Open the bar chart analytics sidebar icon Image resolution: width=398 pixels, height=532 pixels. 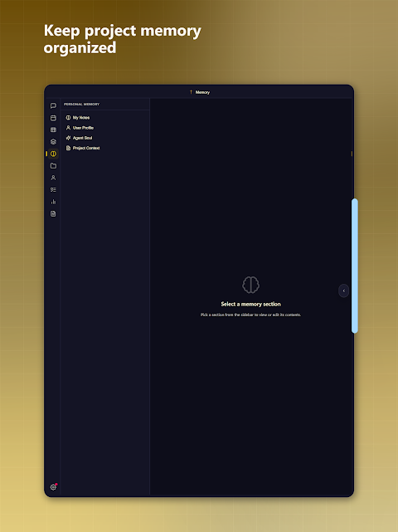tap(53, 202)
